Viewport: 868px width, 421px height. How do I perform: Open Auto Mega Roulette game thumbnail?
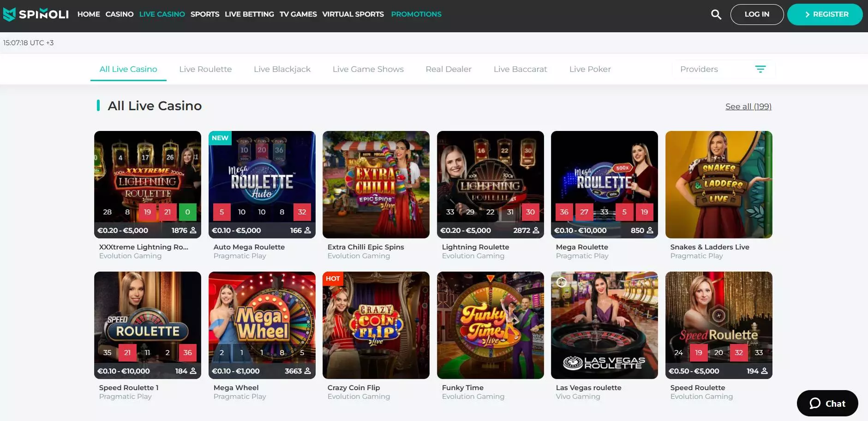tap(262, 184)
